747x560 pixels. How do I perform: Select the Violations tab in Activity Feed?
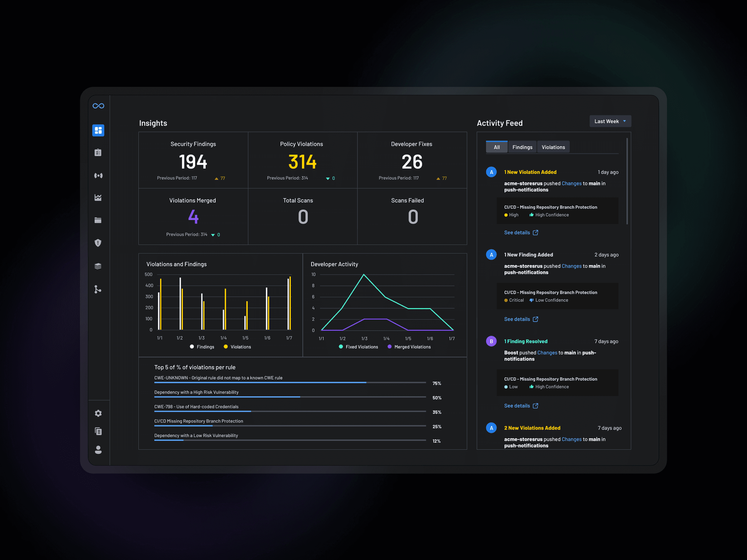552,147
